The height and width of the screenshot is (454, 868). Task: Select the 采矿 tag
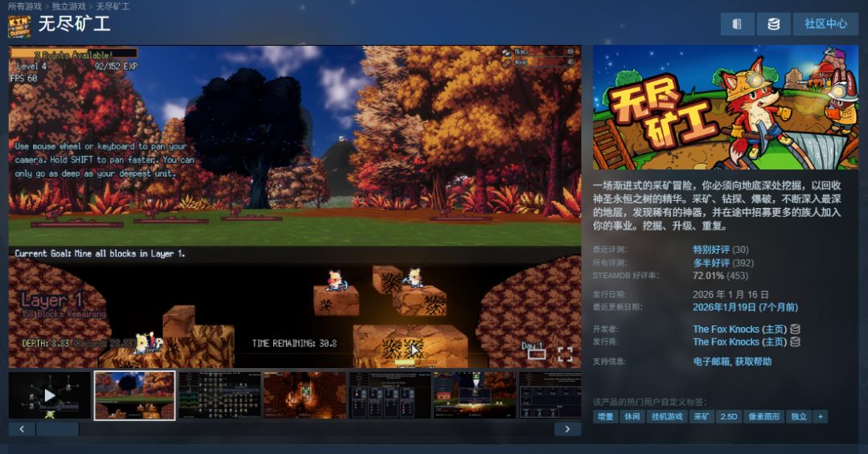coord(702,416)
